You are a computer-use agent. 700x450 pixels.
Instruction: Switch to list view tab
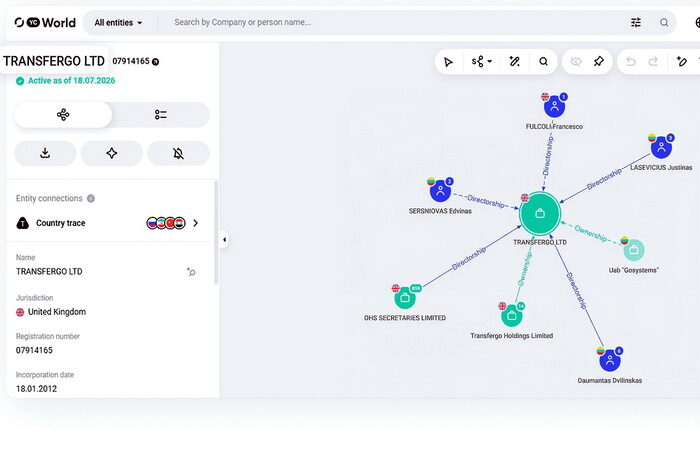pyautogui.click(x=161, y=115)
